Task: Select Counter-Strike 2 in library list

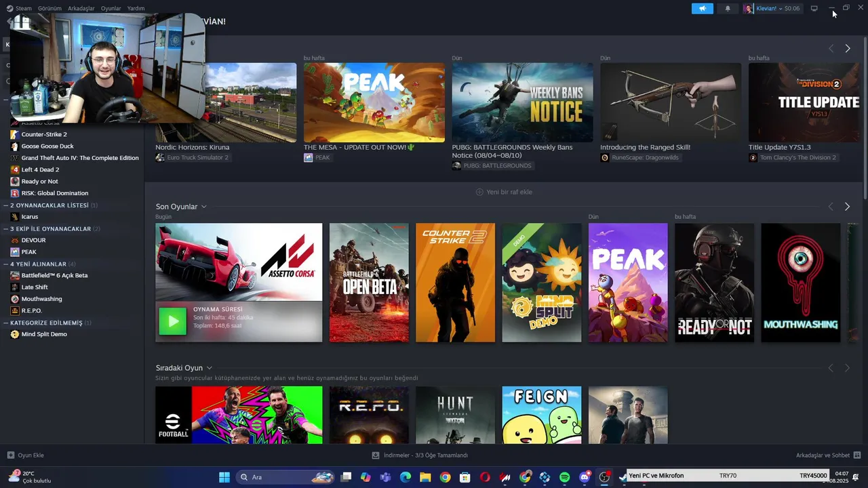Action: coord(44,134)
